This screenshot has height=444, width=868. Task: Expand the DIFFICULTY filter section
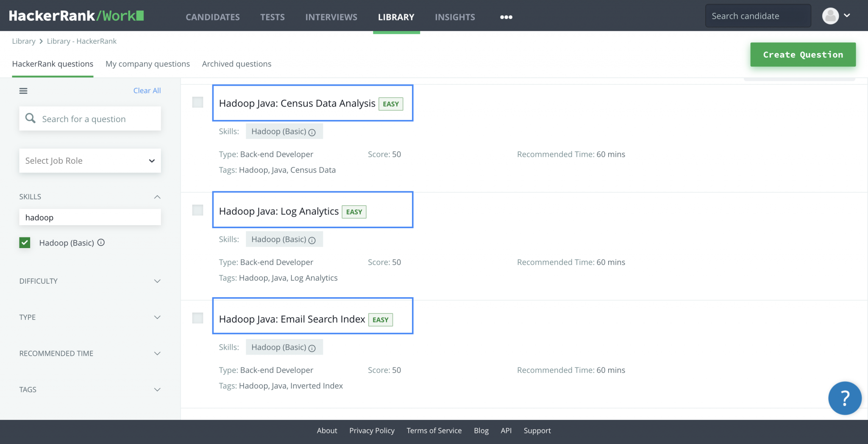click(x=157, y=281)
